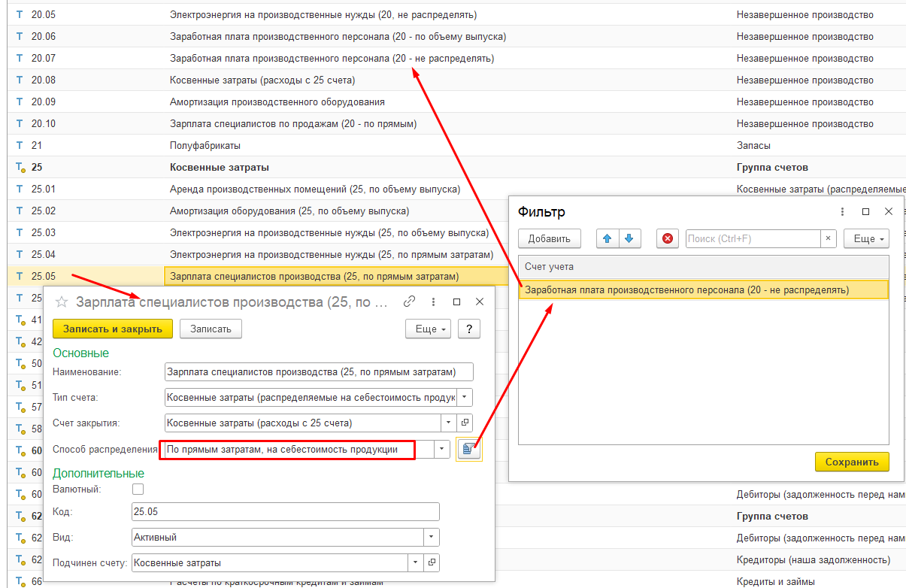Open the account form kebab menu
Viewport: 906px width, 588px height.
pyautogui.click(x=433, y=302)
